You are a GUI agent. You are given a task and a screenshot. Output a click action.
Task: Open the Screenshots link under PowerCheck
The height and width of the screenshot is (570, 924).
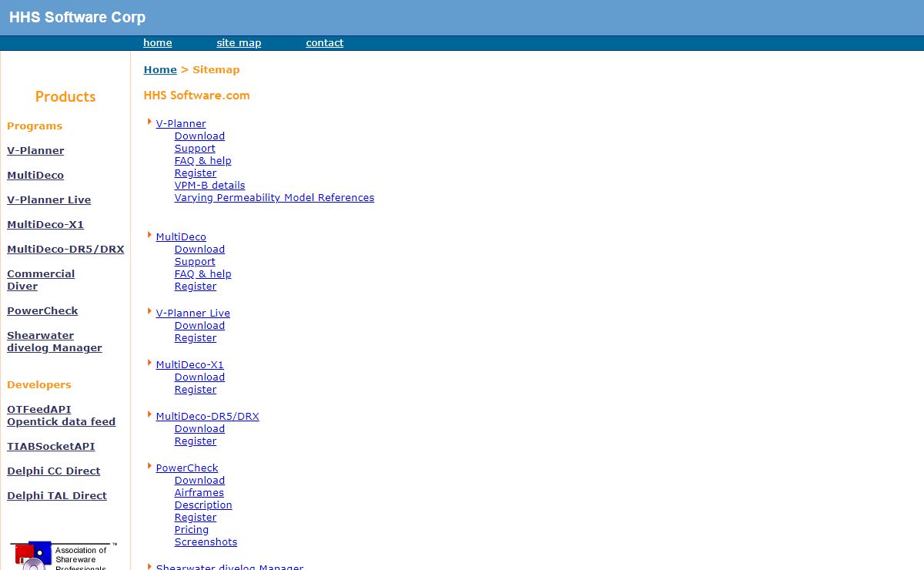click(x=206, y=541)
